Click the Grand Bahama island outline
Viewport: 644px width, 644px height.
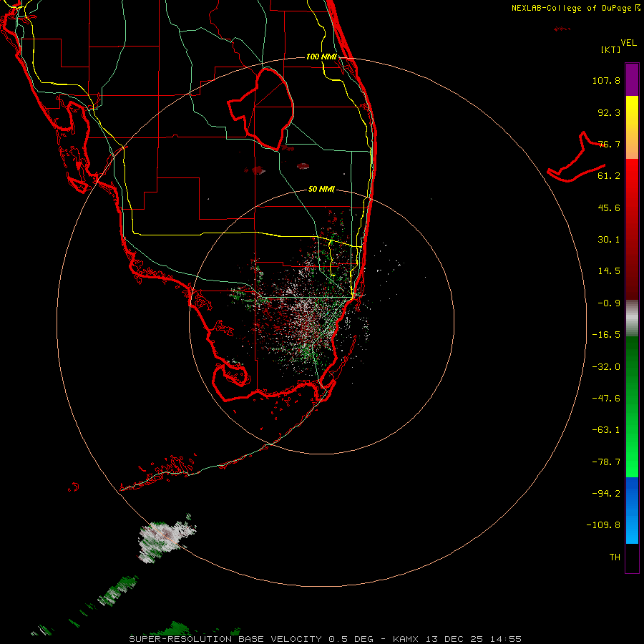tap(576, 158)
